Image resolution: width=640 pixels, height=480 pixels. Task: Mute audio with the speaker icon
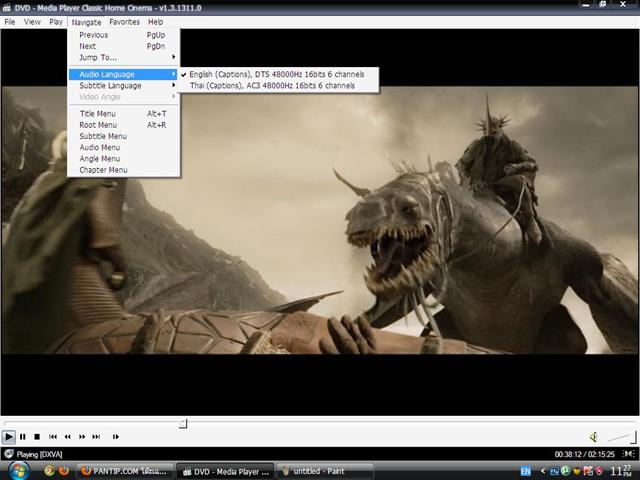point(594,437)
